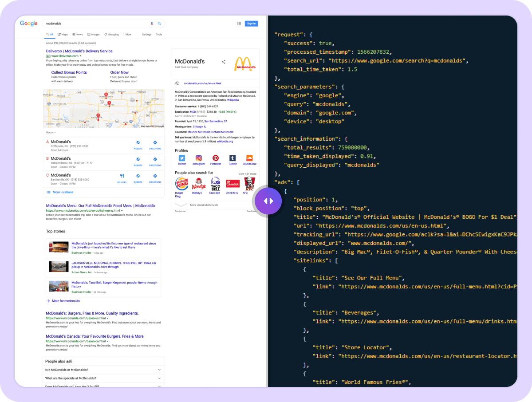Click the Order Now sitelink
The height and width of the screenshot is (402, 532).
coord(119,73)
